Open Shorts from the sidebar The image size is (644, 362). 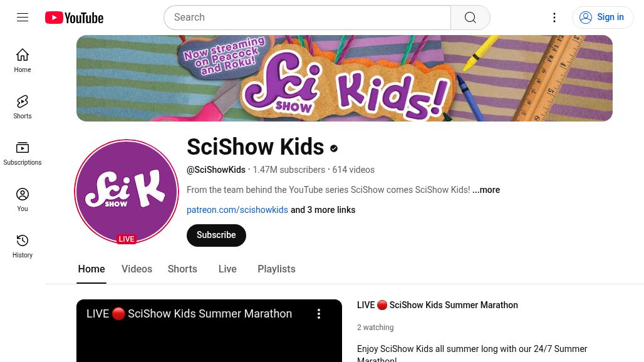coord(23,107)
